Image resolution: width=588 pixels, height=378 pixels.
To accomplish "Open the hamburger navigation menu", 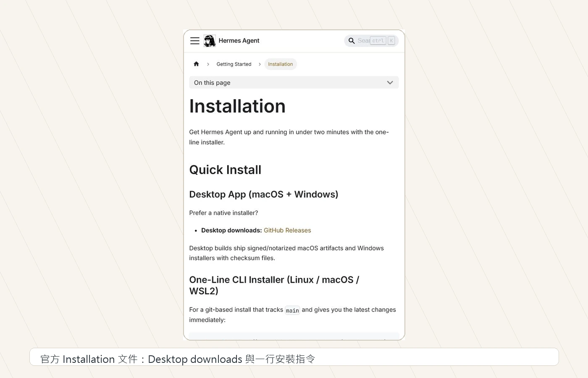I will click(x=195, y=41).
